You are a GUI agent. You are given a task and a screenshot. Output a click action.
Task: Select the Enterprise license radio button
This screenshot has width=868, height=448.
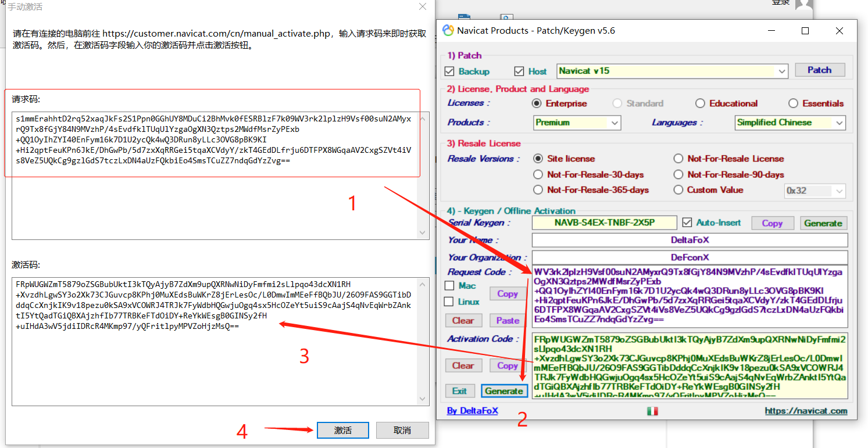pos(537,103)
